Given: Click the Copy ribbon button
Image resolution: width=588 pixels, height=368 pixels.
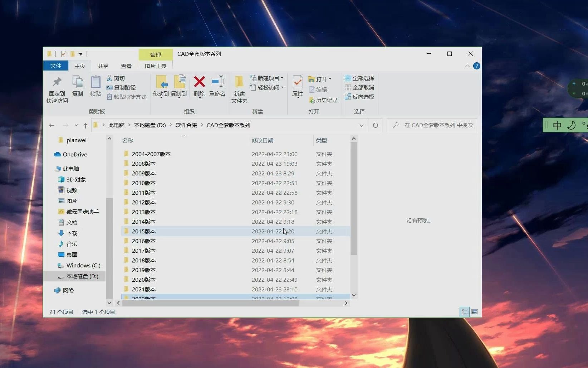Looking at the screenshot, I should pyautogui.click(x=78, y=86).
